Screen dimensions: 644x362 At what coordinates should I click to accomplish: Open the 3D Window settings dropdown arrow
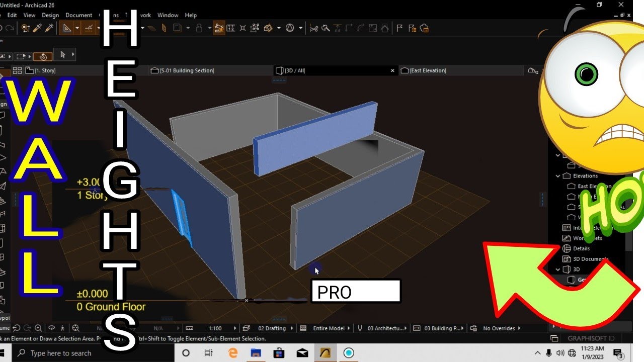[x=301, y=28]
